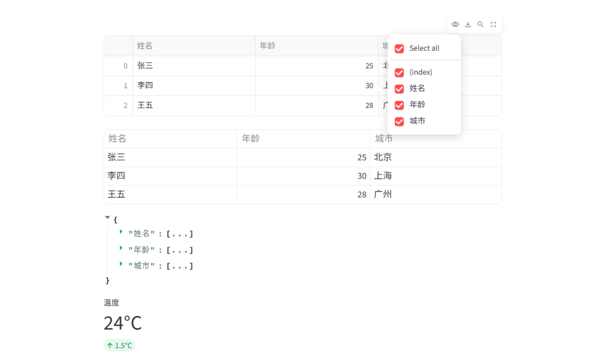
Task: Click the 24°C metric value
Action: click(x=123, y=323)
